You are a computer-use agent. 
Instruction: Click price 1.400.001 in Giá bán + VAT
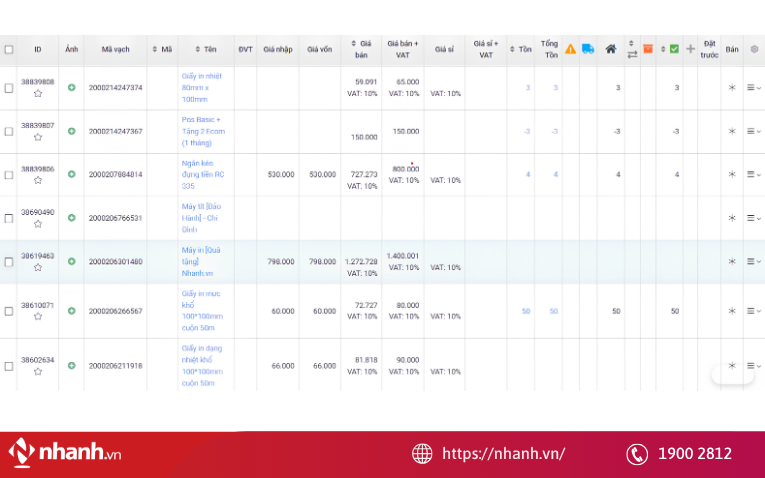(403, 256)
